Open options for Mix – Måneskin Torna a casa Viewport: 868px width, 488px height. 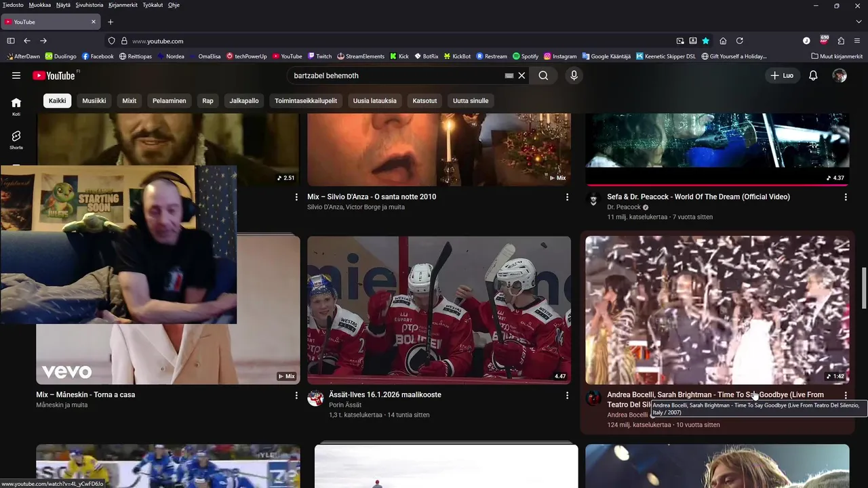[296, 395]
